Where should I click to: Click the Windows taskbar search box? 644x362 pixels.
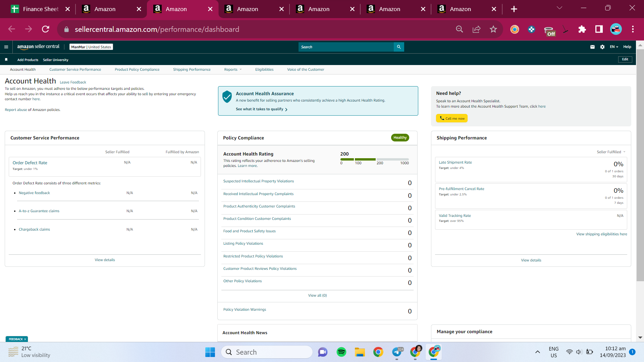pyautogui.click(x=267, y=352)
